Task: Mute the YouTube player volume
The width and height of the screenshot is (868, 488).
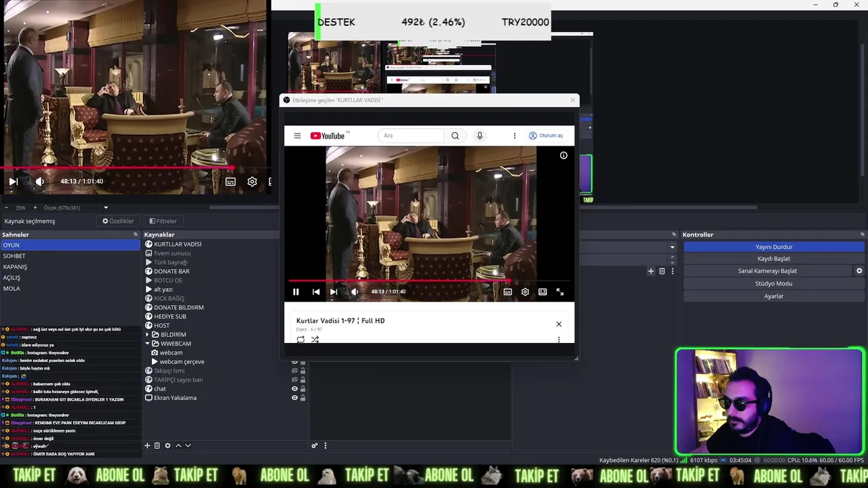Action: pos(354,291)
